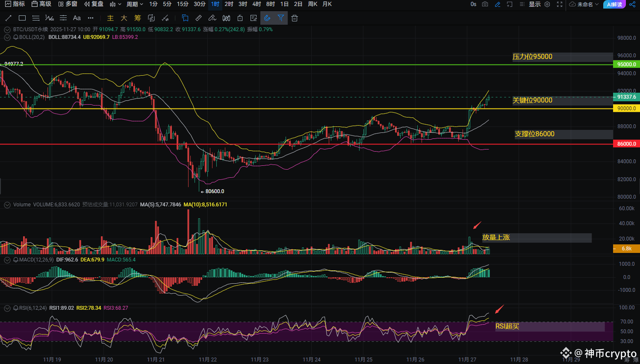Image resolution: width=640 pixels, height=364 pixels.
Task: Click the trash icon to delete drawings
Action: (295, 18)
